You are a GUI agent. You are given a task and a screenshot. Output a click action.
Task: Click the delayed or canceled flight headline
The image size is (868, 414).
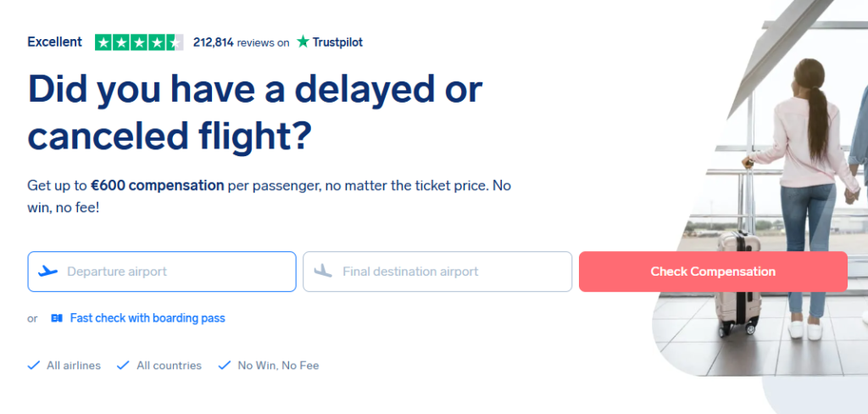tap(254, 111)
